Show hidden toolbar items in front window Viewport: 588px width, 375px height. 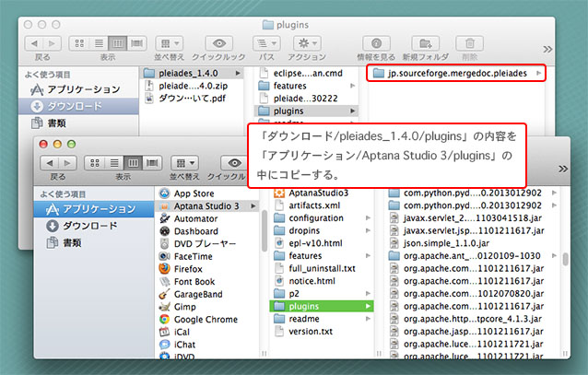pyautogui.click(x=563, y=169)
